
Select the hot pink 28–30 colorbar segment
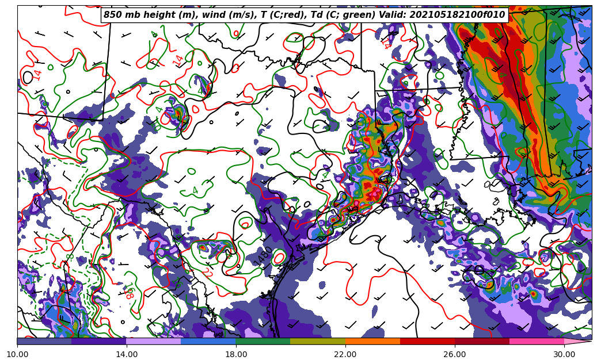point(537,341)
